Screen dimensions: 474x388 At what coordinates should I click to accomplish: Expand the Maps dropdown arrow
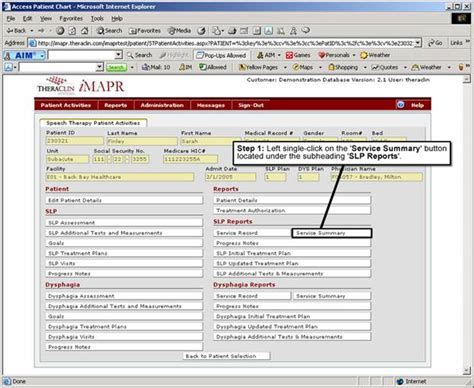pos(320,68)
